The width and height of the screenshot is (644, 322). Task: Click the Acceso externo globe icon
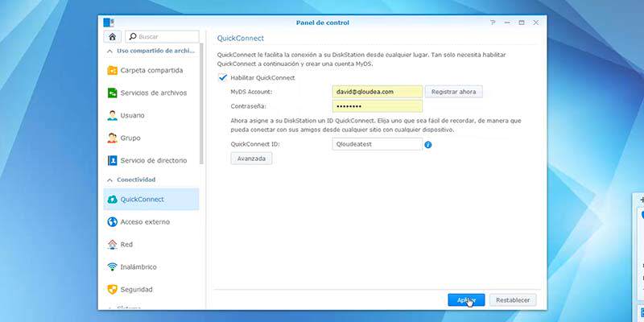pyautogui.click(x=112, y=222)
